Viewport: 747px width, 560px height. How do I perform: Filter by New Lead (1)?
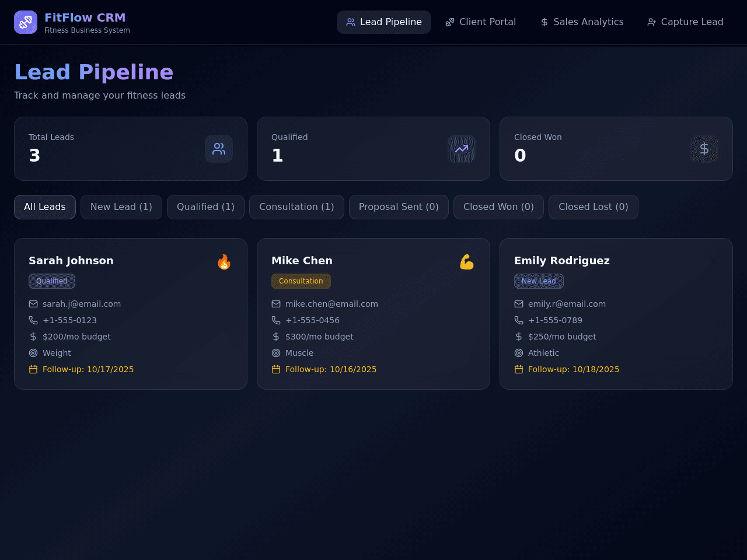click(x=121, y=207)
